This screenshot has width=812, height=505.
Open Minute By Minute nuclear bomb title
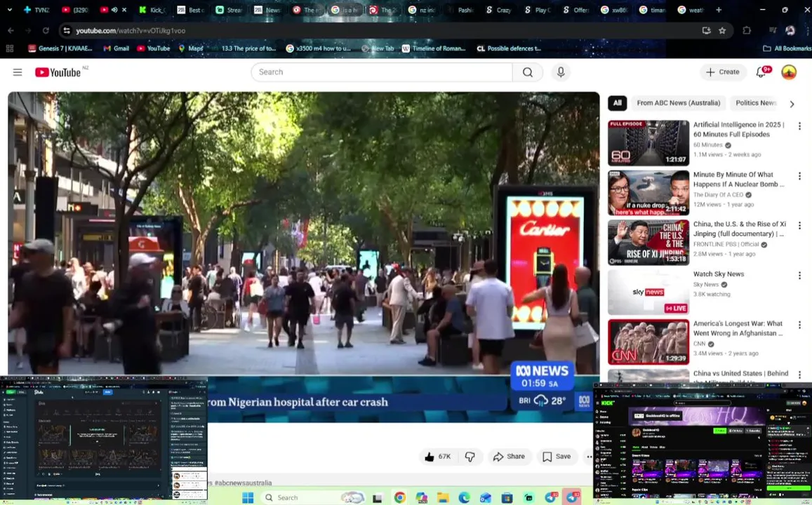point(739,180)
